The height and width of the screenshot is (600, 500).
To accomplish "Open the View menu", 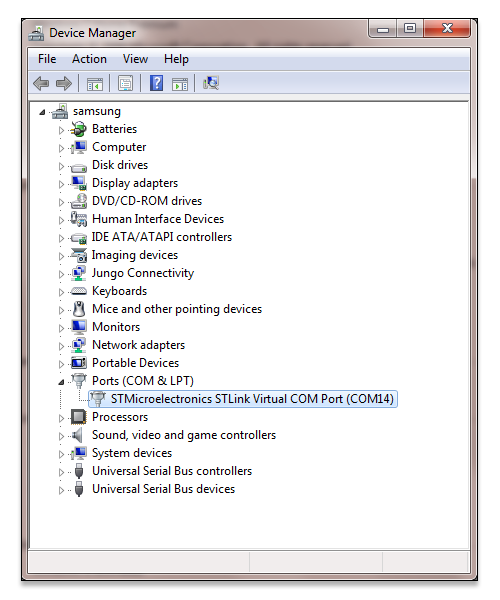I will coord(135,59).
